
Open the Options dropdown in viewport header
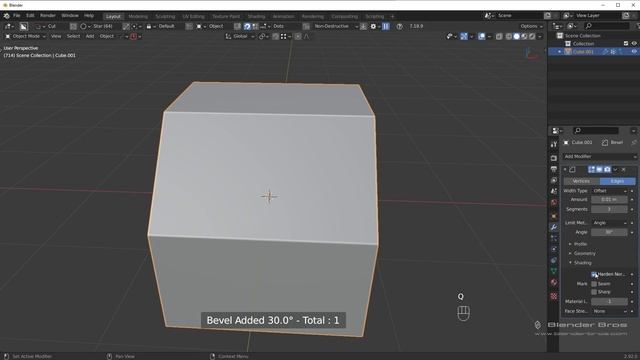[x=532, y=26]
